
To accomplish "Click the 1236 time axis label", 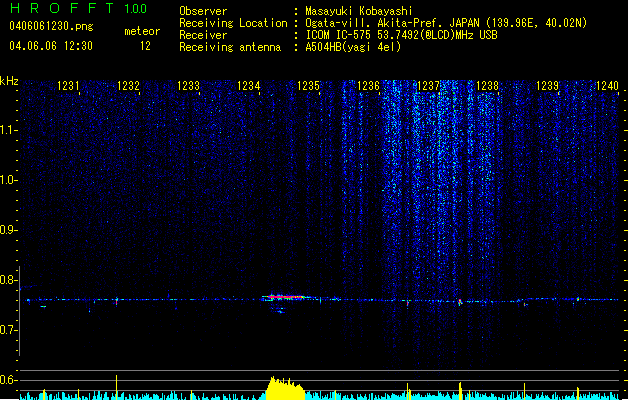I will (368, 85).
